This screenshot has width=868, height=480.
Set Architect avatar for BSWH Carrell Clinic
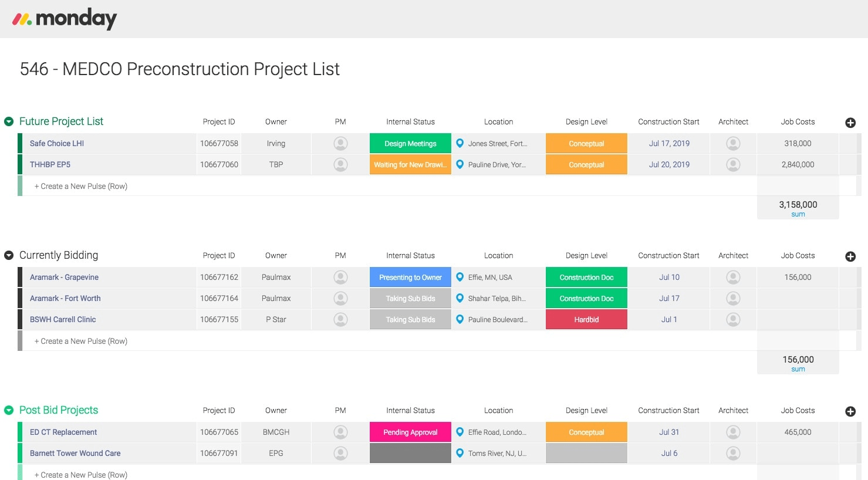point(733,319)
